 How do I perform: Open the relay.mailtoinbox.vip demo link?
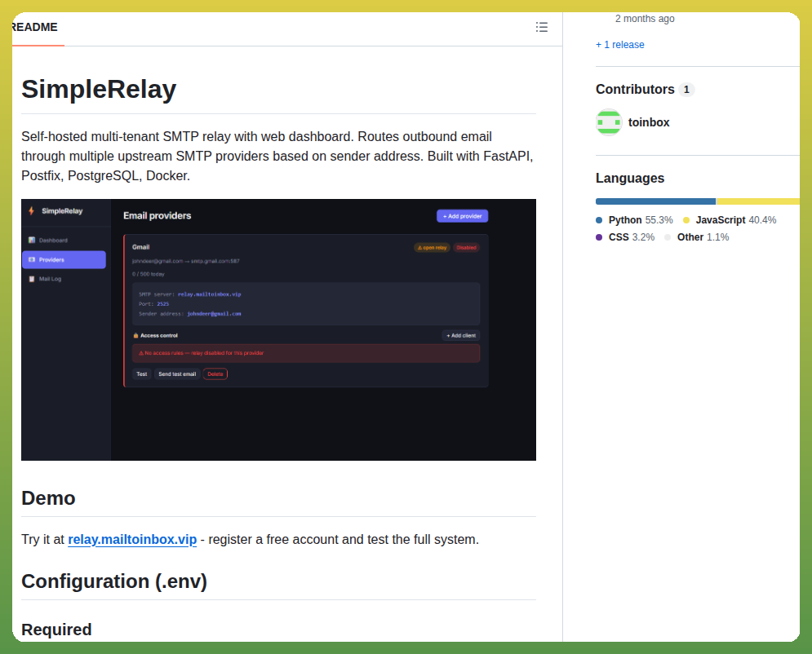132,539
